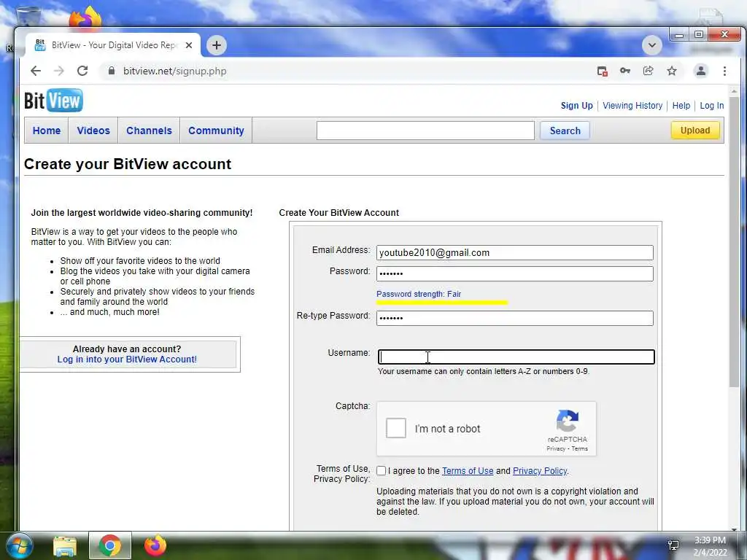Expand the tab search dropdown arrow
The width and height of the screenshot is (747, 560).
point(651,45)
